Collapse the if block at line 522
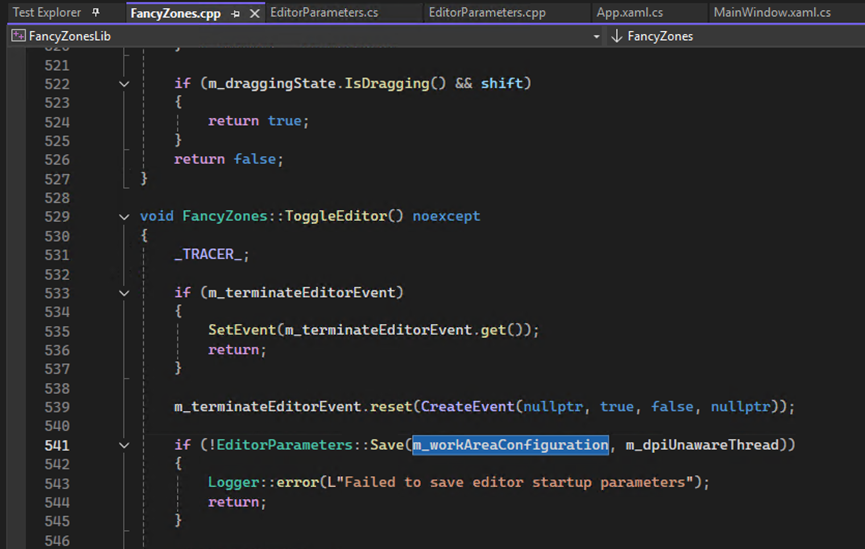Screen dimensions: 865x549 [x=124, y=84]
